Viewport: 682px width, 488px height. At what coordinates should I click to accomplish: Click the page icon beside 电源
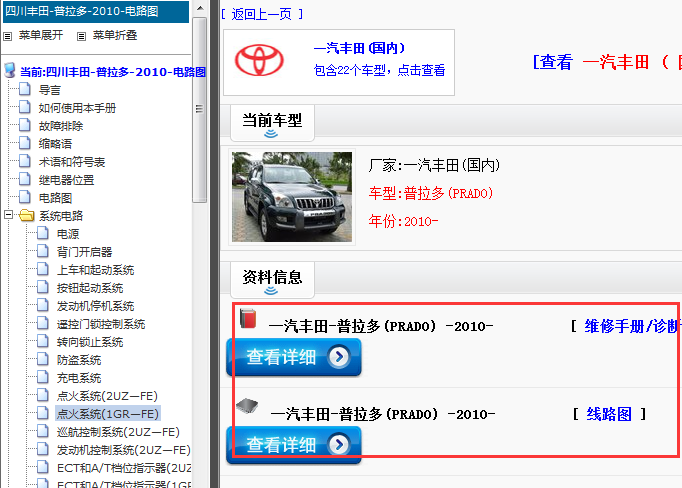pos(43,233)
